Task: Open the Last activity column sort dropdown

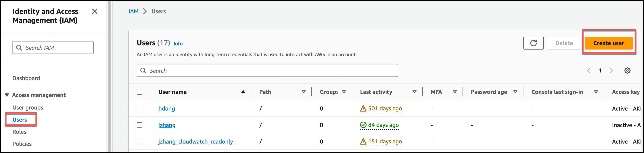Action: pyautogui.click(x=414, y=92)
